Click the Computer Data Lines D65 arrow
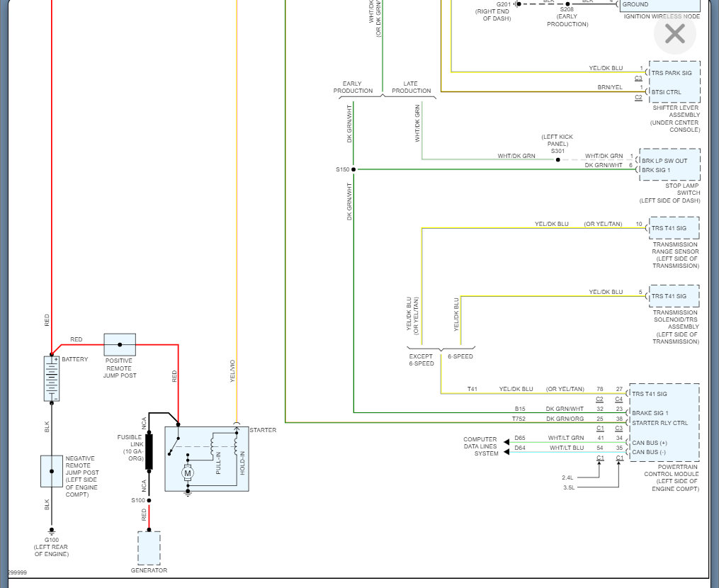 506,442
